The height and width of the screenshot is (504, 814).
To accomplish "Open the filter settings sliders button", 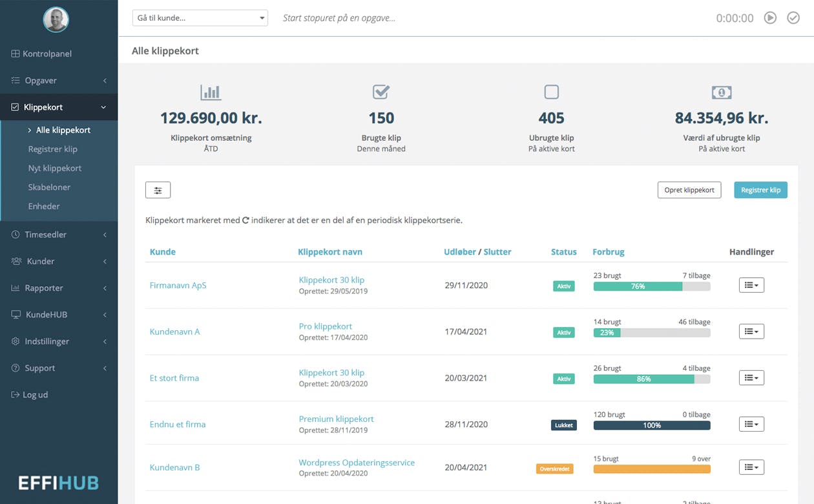I will pos(158,190).
